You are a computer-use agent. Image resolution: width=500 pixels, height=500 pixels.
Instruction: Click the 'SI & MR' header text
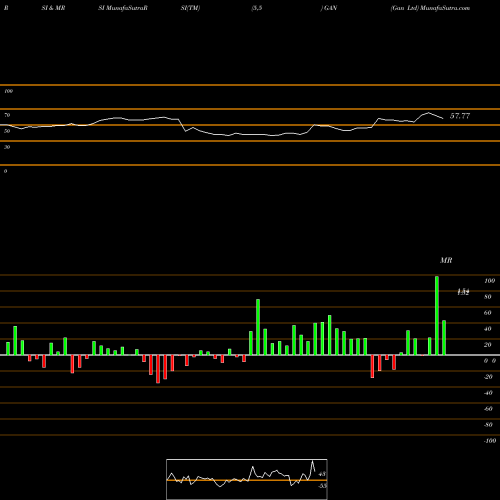point(53,8)
